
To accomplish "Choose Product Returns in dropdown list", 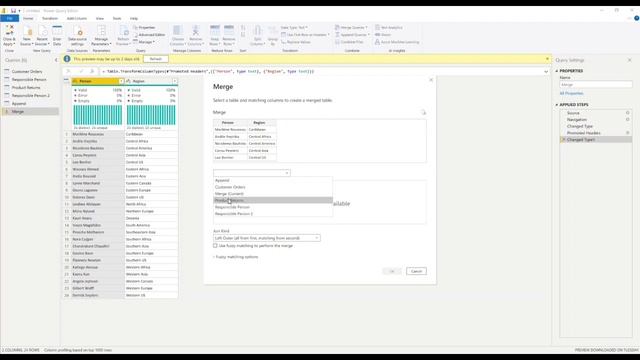I will (x=273, y=200).
